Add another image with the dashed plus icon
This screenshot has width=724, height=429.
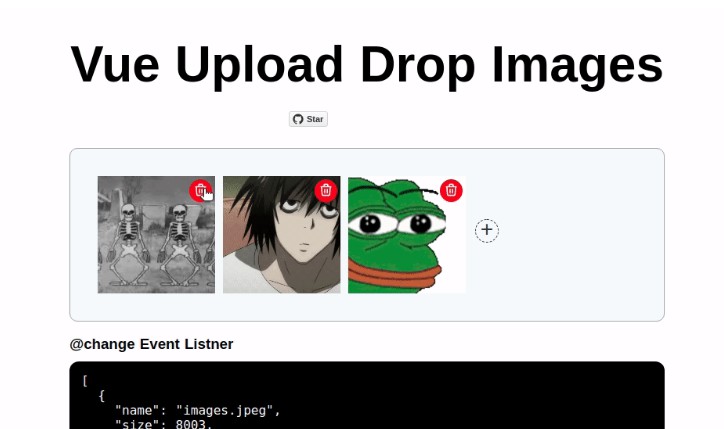(x=487, y=230)
